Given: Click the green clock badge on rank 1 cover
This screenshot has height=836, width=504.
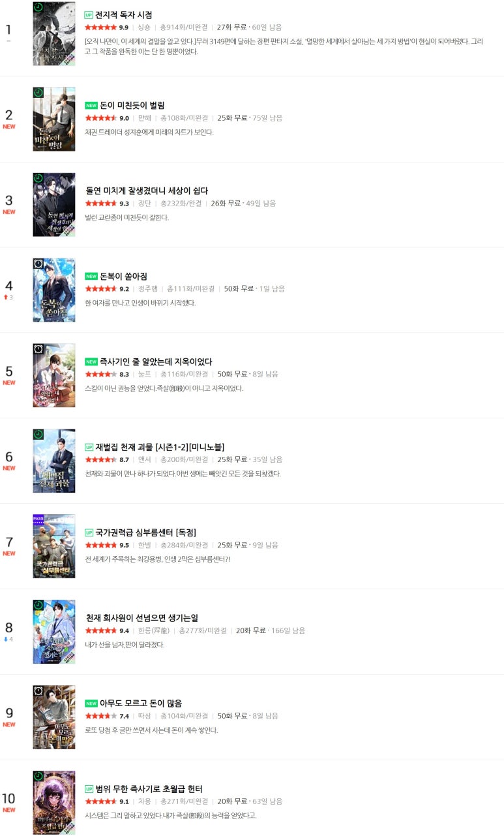Looking at the screenshot, I should point(38,7).
